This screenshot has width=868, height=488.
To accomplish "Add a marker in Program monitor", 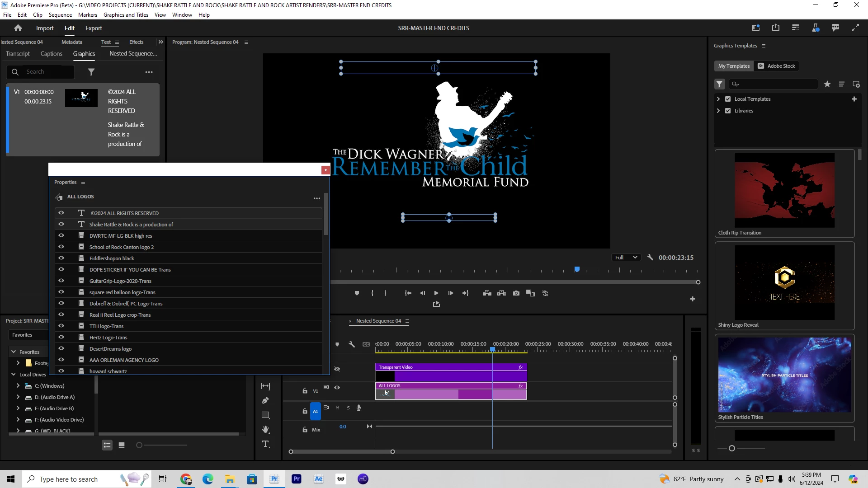I will (357, 293).
